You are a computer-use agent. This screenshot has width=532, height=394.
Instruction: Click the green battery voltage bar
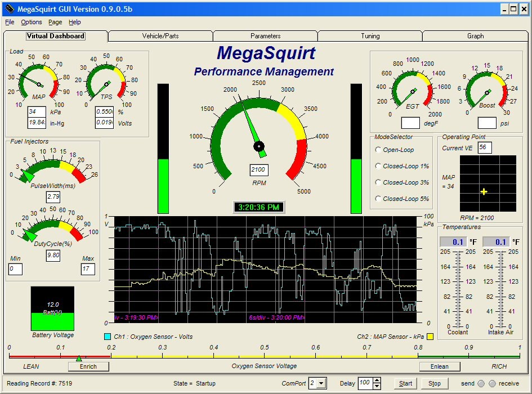click(52, 321)
